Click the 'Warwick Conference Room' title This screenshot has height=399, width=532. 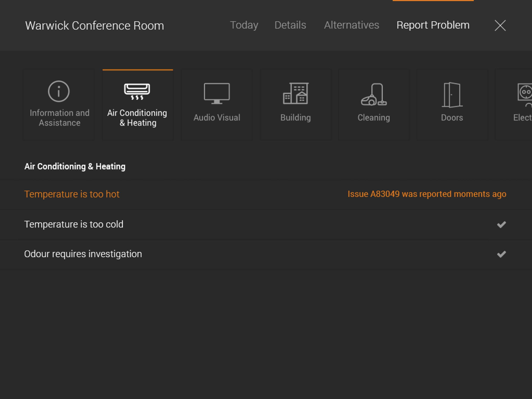(x=94, y=26)
